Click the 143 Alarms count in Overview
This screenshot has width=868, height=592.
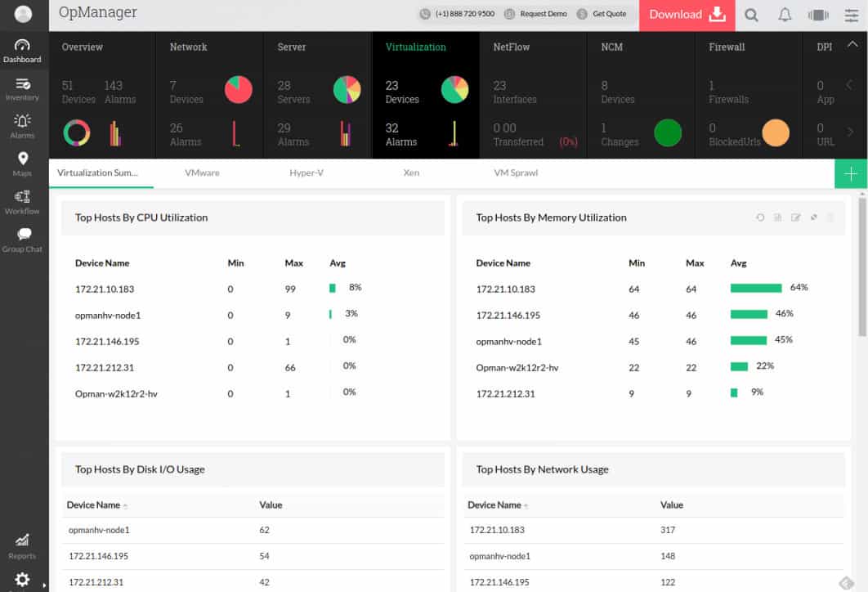coord(120,92)
